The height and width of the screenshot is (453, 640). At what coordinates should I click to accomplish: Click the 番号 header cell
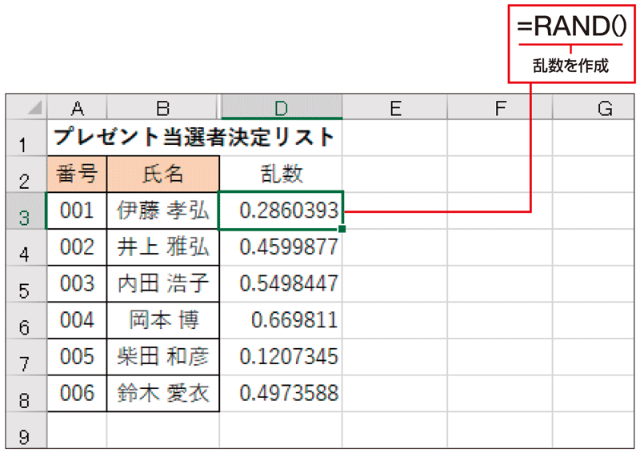(x=76, y=174)
